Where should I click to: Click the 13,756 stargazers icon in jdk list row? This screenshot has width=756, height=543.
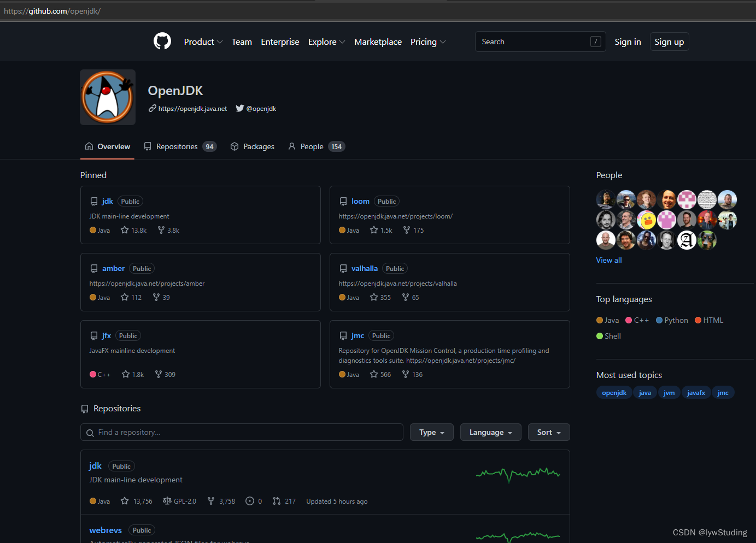(125, 501)
